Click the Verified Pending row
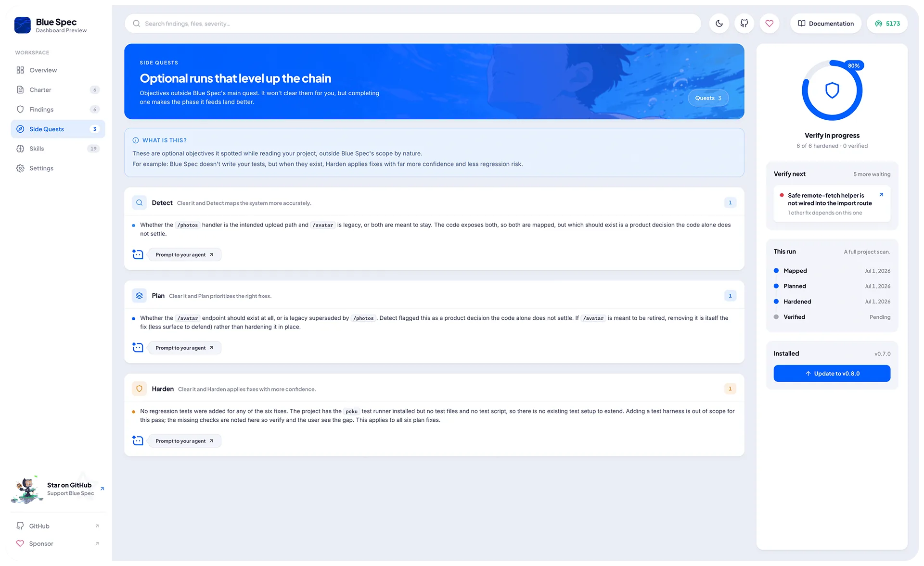Screen dimensions: 924x566 832,317
